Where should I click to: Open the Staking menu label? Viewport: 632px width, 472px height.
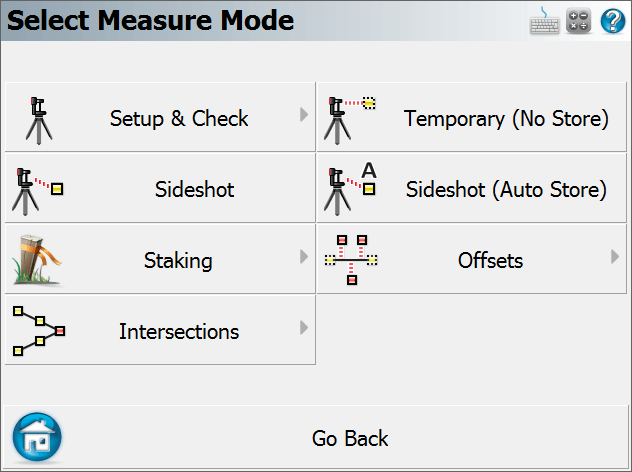(x=178, y=260)
